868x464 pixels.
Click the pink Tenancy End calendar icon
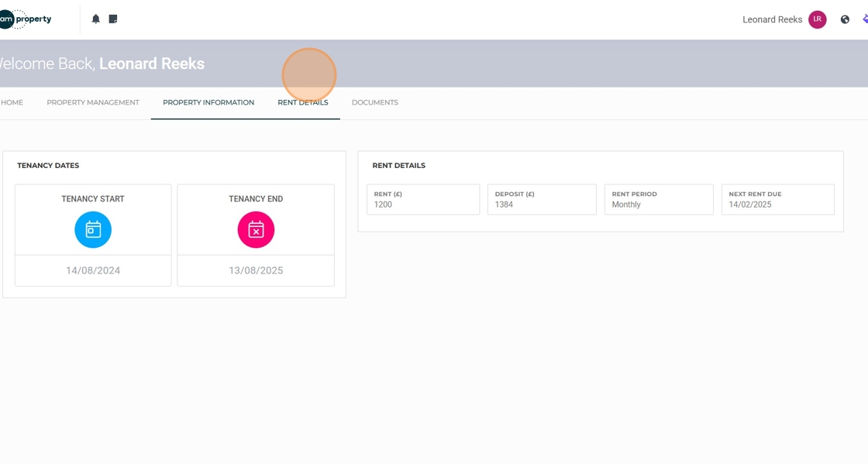click(256, 229)
